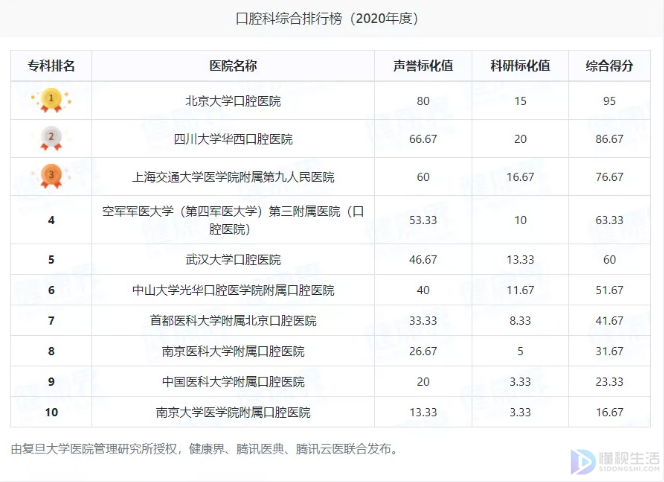Click total score 51.67

click(609, 290)
